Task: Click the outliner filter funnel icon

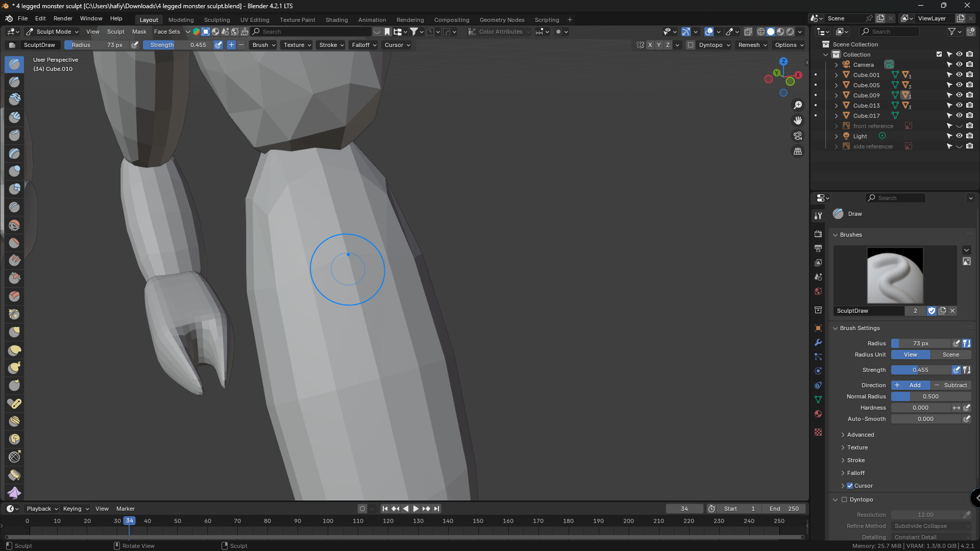Action: [952, 32]
